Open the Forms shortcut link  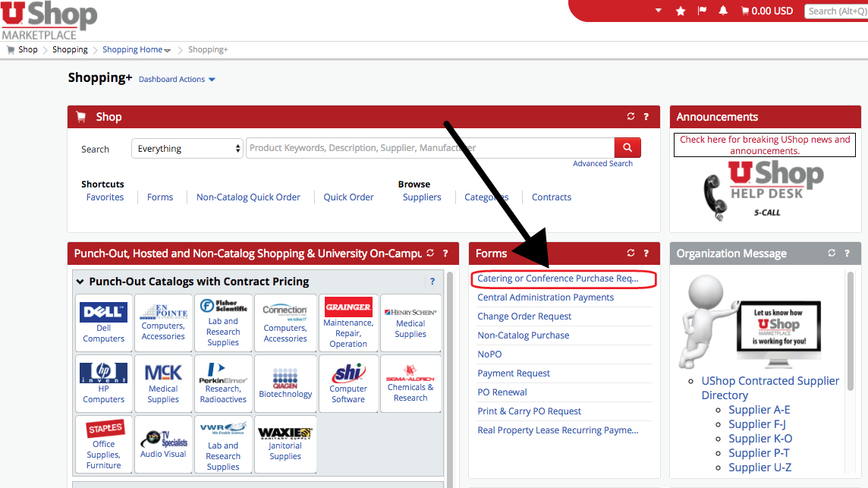tap(160, 197)
